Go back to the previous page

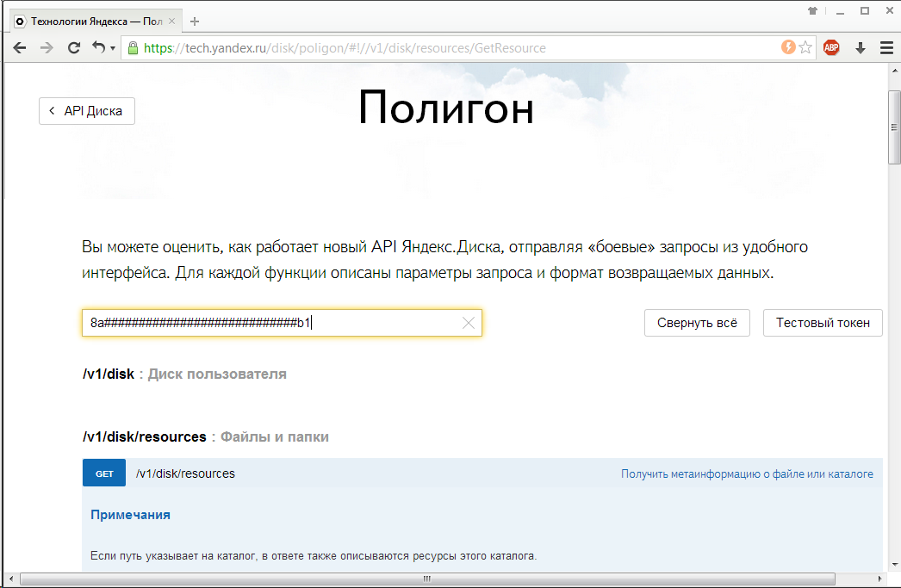click(20, 47)
